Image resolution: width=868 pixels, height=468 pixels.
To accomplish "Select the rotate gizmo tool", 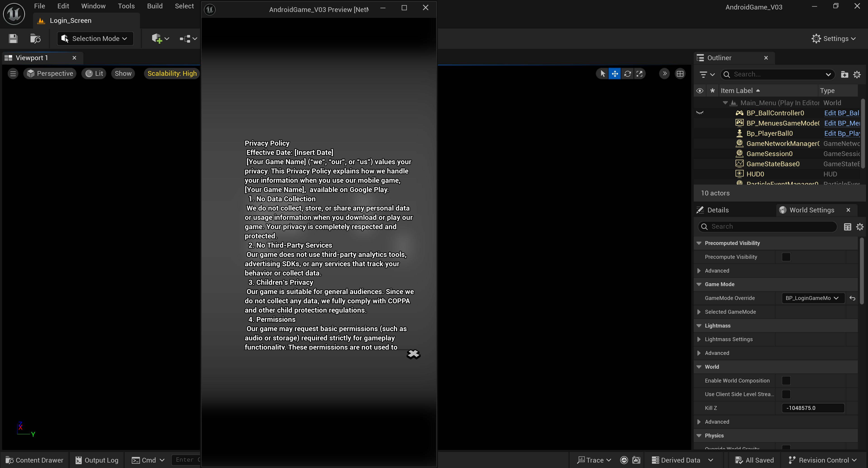I will (627, 74).
